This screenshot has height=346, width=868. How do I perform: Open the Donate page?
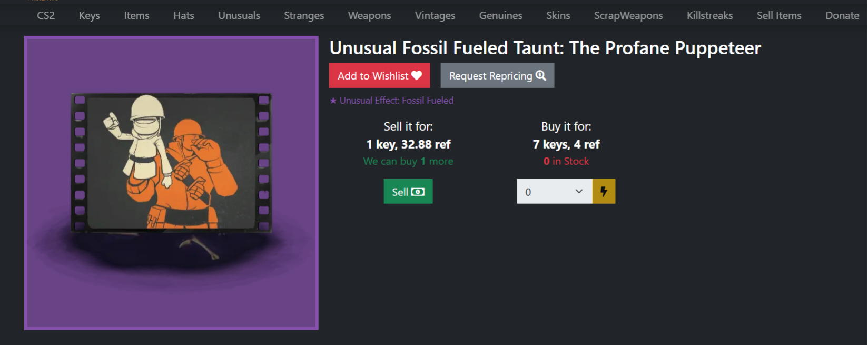[x=842, y=15]
